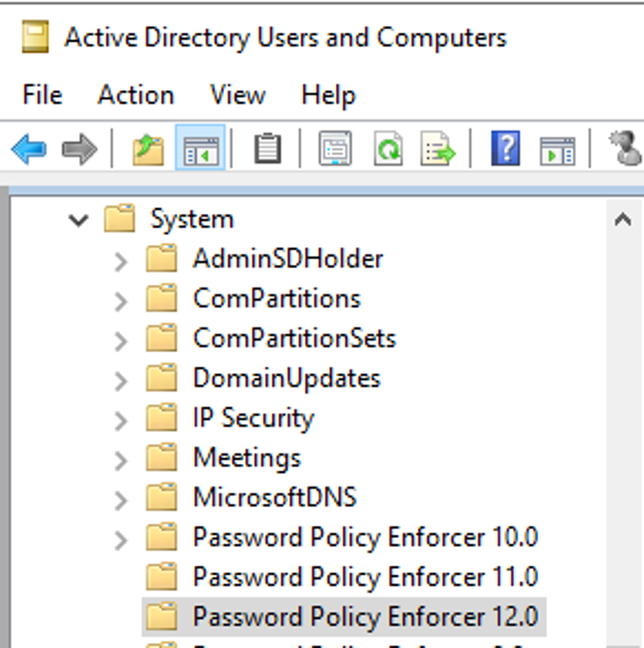
Task: Expand the ComPartitions node
Action: (121, 302)
